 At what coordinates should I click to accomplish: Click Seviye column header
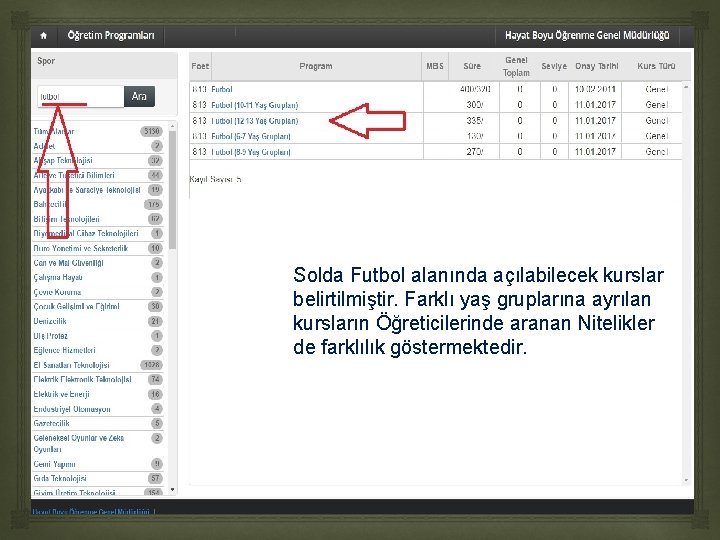point(554,66)
